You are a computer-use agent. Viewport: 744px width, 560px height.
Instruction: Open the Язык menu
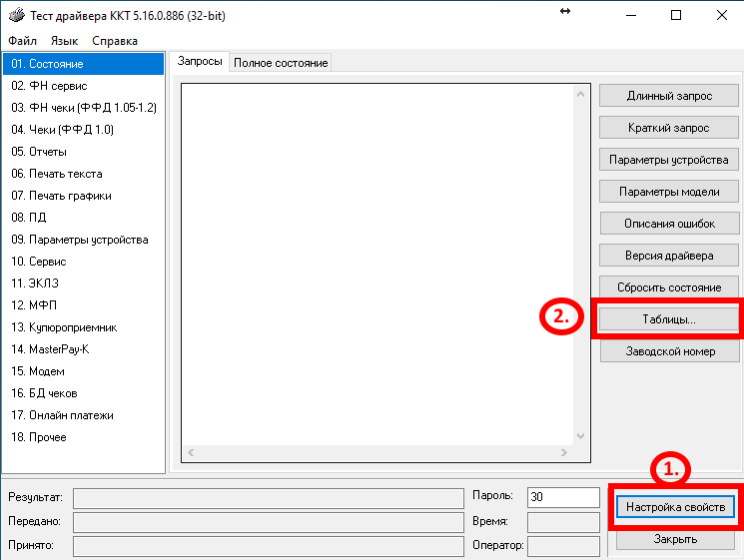(64, 41)
